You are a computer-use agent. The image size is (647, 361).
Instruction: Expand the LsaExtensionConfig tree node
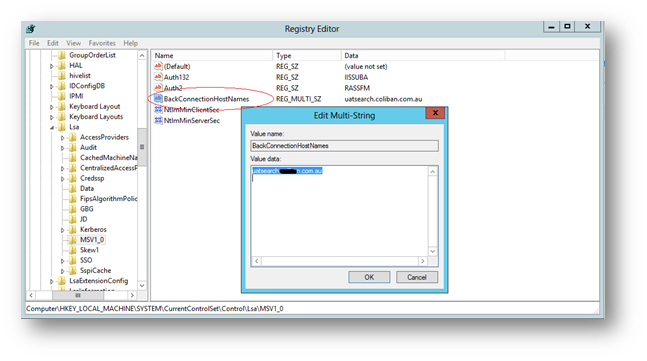(x=52, y=281)
